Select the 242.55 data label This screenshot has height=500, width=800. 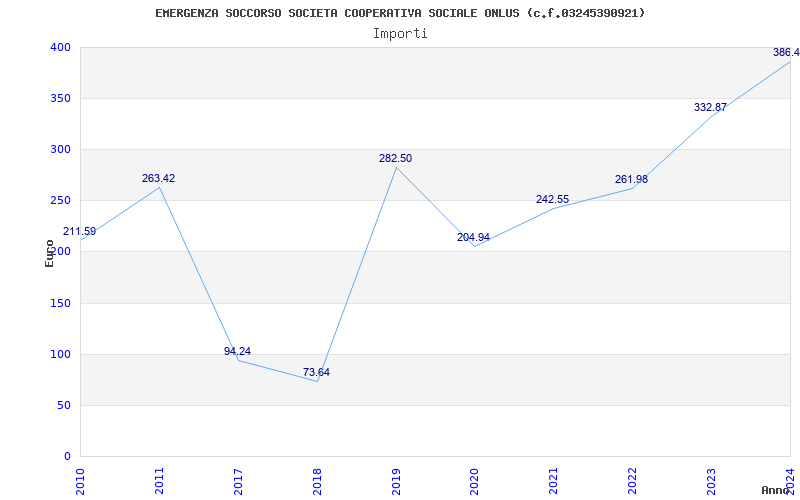552,199
